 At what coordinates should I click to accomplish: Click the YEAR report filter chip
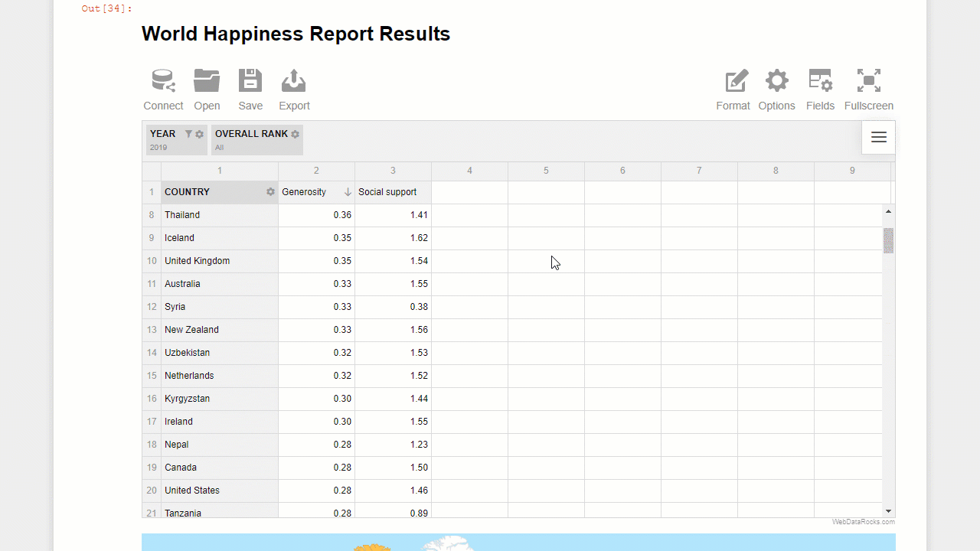(177, 140)
